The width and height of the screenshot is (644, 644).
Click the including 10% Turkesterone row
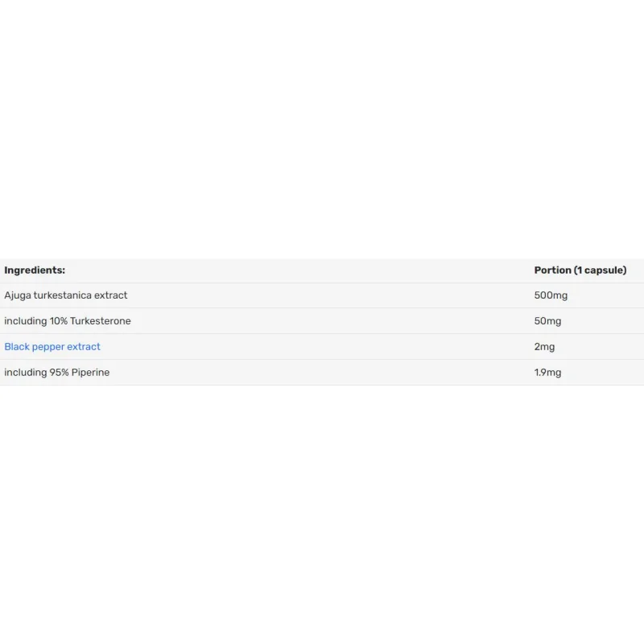[322, 320]
